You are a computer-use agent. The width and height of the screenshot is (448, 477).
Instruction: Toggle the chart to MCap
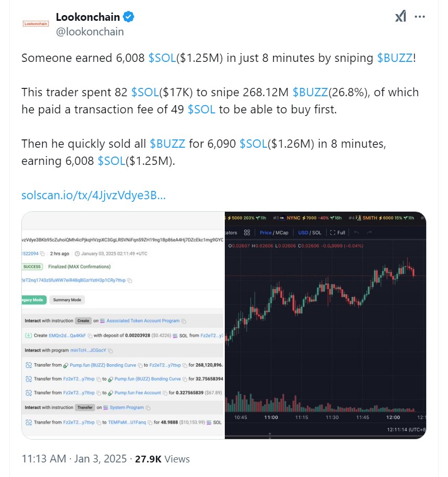pyautogui.click(x=281, y=233)
